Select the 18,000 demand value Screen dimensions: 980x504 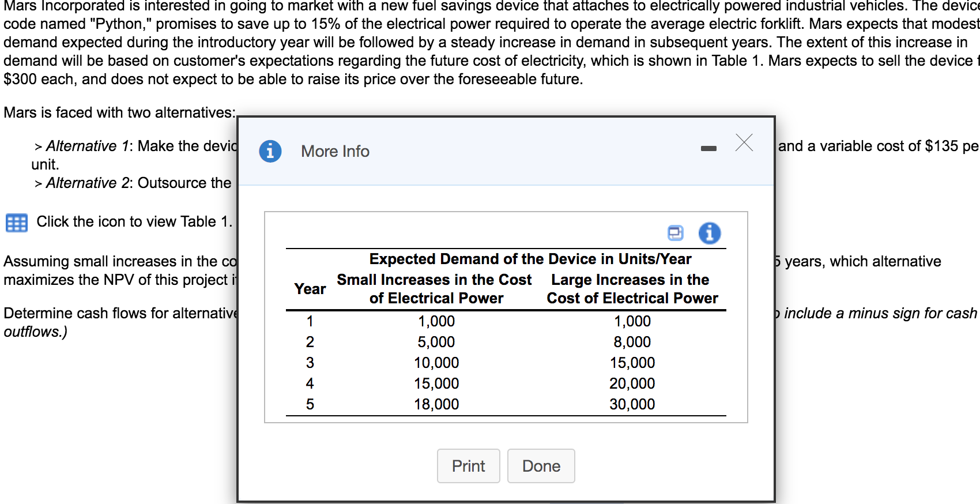tap(436, 404)
